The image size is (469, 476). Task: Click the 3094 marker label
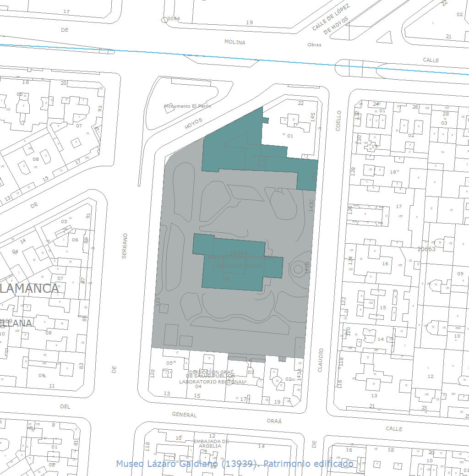(173, 19)
